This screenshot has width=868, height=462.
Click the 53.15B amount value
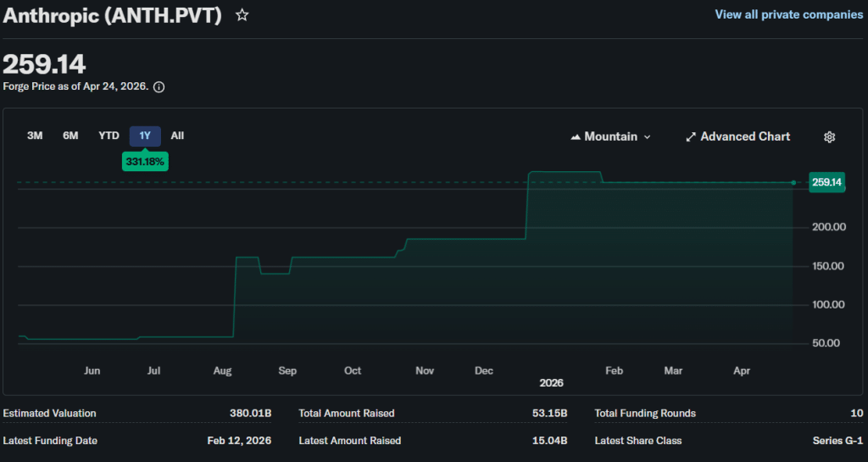tap(549, 414)
